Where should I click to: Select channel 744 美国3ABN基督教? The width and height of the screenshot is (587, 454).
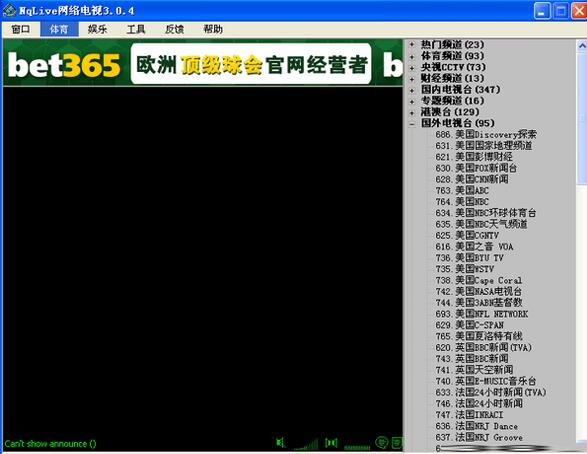coord(479,303)
